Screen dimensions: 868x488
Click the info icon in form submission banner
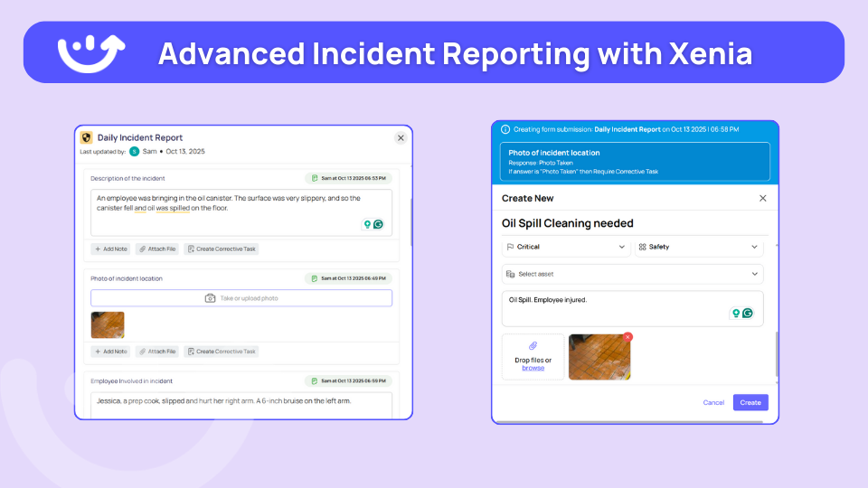coord(505,129)
